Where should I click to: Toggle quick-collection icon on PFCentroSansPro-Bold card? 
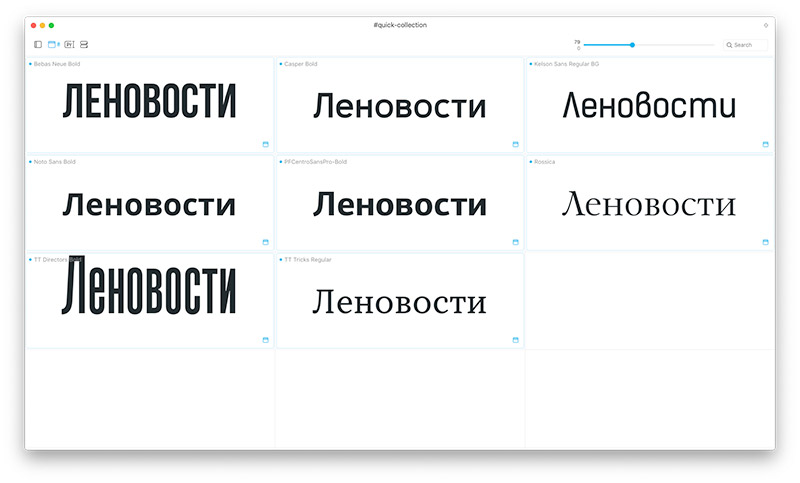click(x=515, y=242)
